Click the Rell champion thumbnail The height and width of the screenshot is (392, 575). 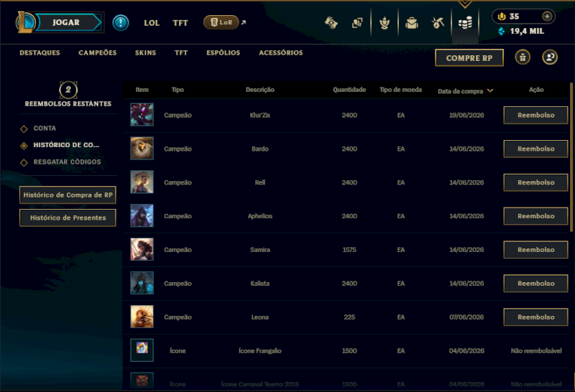tap(142, 182)
